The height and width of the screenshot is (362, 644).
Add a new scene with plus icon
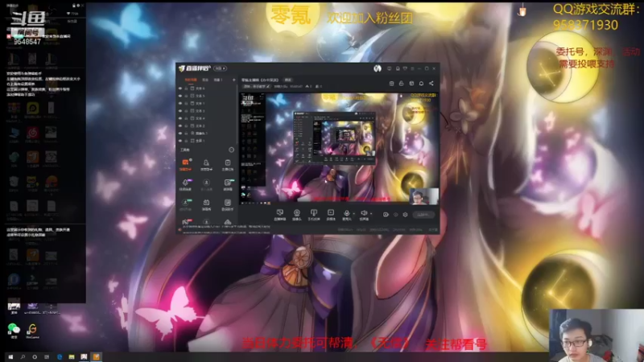pyautogui.click(x=233, y=80)
